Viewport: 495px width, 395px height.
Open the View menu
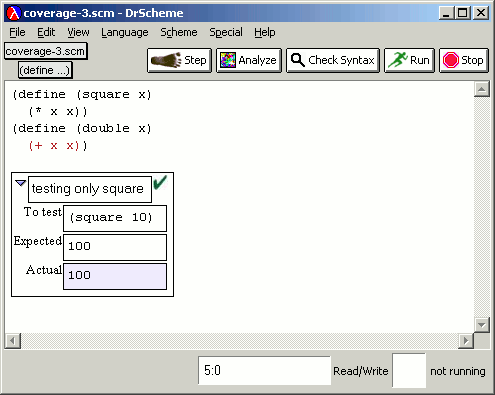coord(78,32)
